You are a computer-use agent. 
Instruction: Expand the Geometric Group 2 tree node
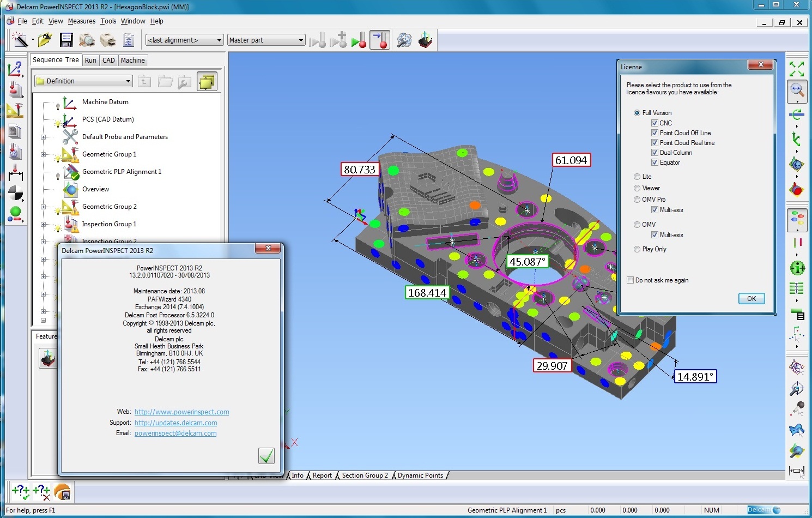(x=43, y=207)
